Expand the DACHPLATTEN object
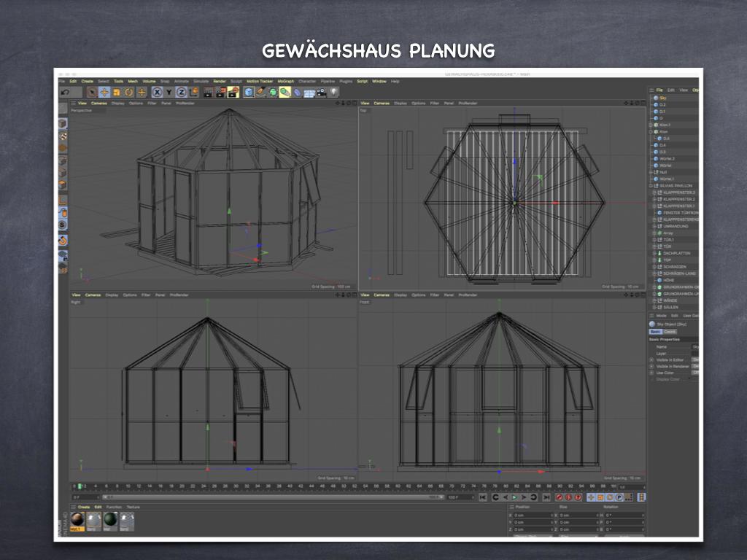Screen dimensions: 747x560 654,253
